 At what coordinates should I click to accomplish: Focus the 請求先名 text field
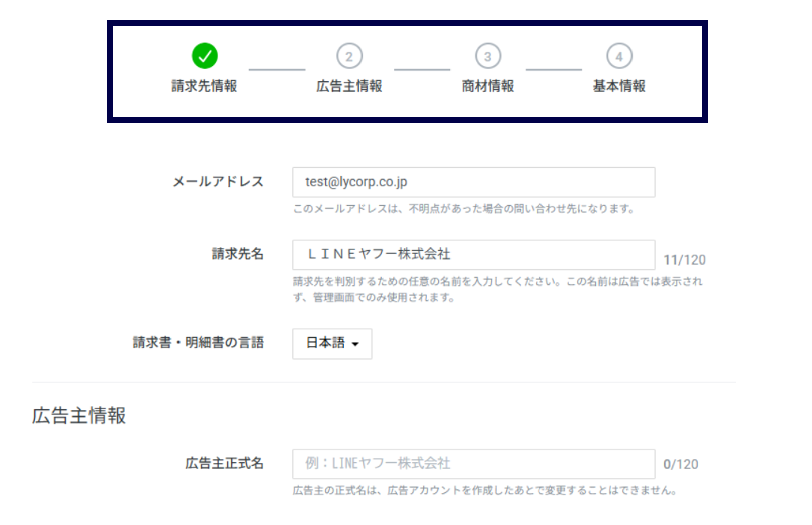[473, 255]
